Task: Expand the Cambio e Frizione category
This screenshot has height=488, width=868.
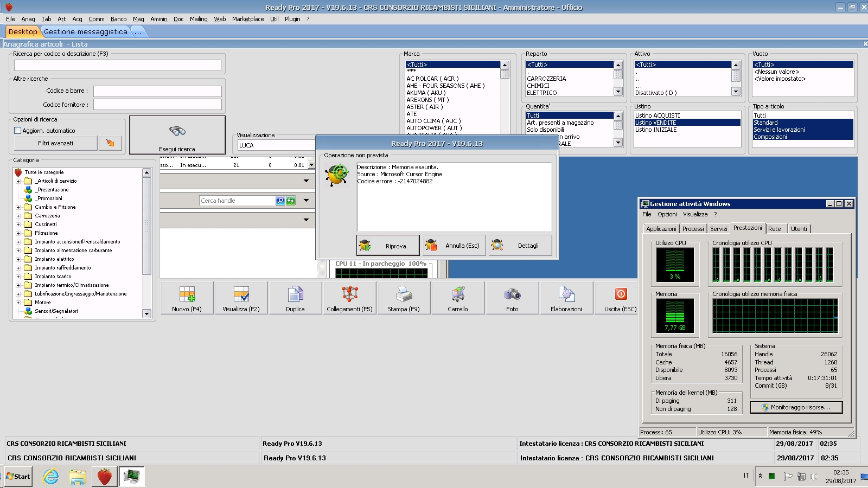Action: [x=18, y=207]
